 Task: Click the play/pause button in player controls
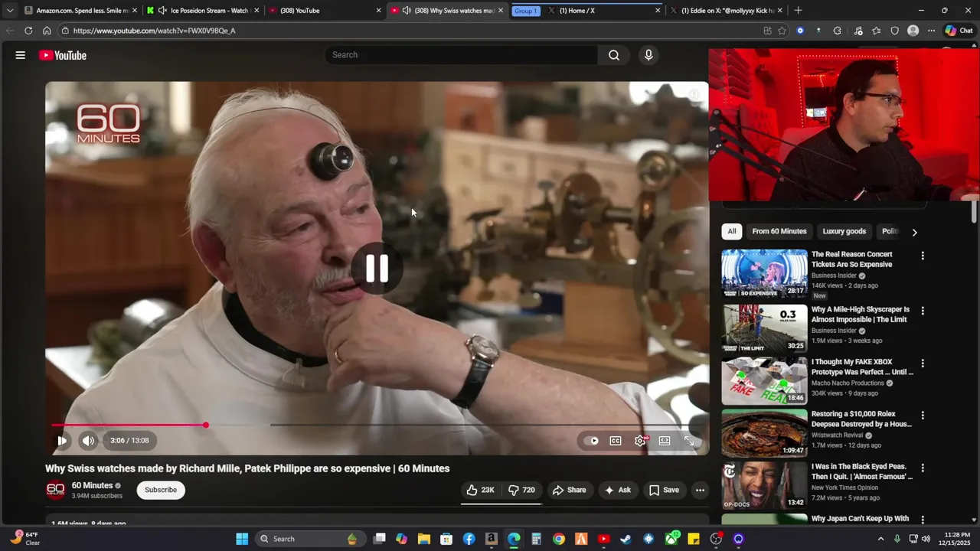62,440
